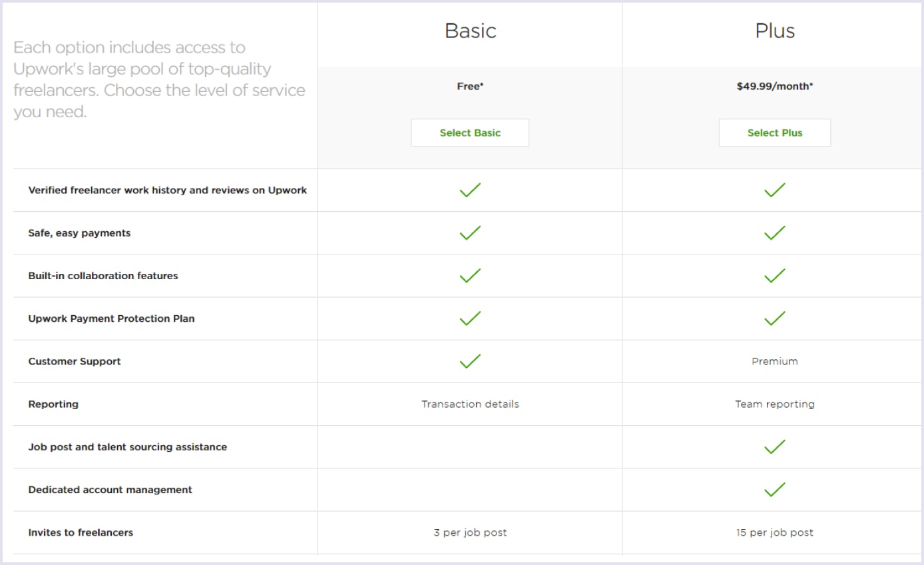Click the Plus checkmark for Upwork Payment Protection Plan

[x=775, y=318]
